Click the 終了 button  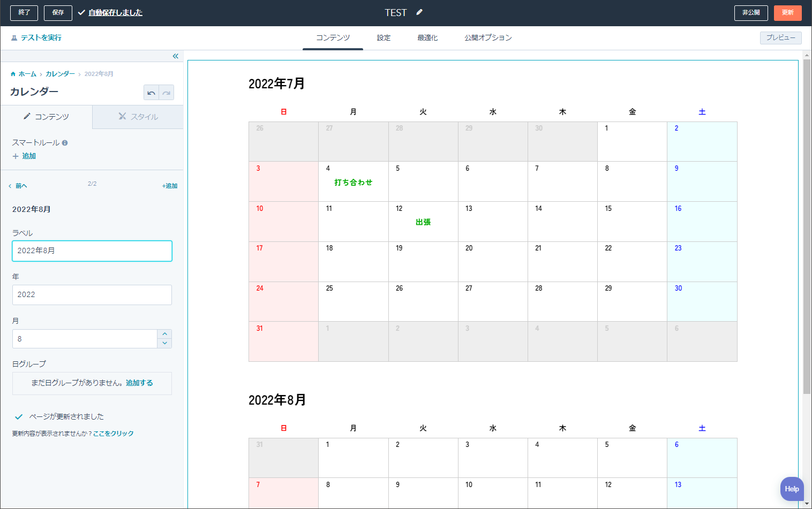pos(24,12)
